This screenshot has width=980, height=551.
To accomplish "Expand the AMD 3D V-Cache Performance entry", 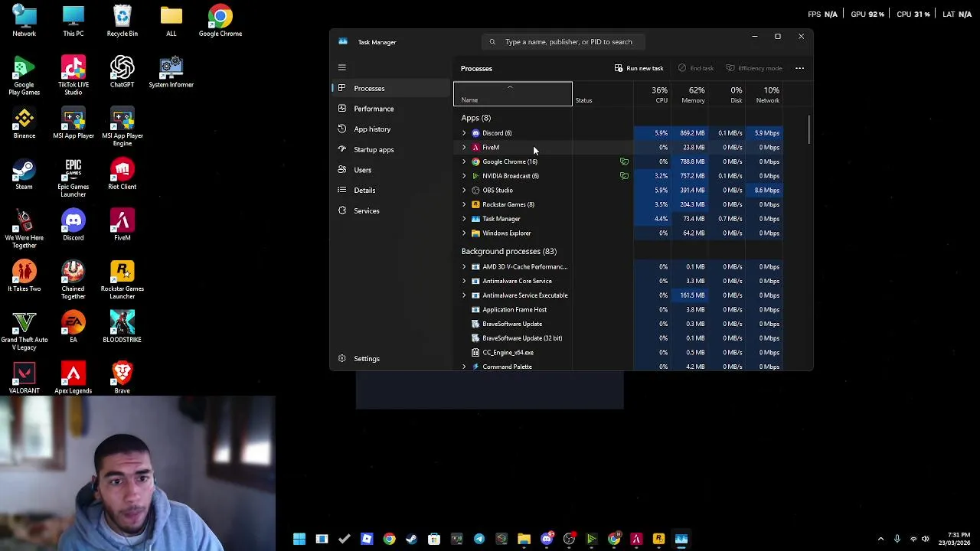I will point(464,266).
